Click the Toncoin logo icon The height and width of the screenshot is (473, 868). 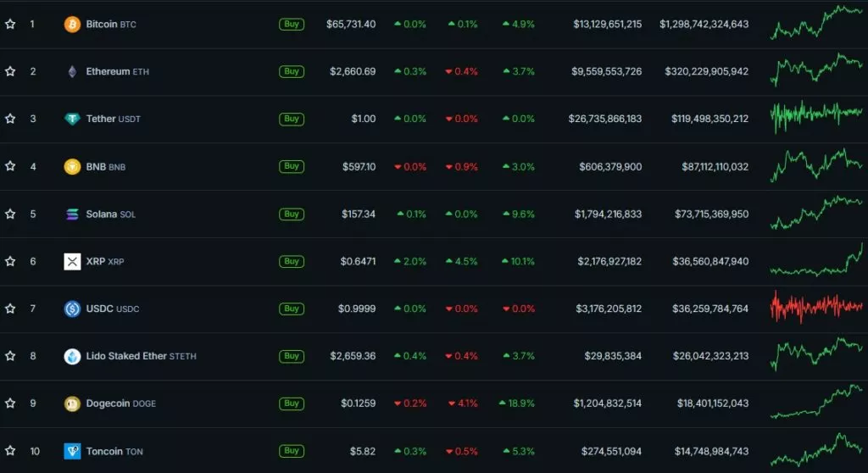pos(72,452)
